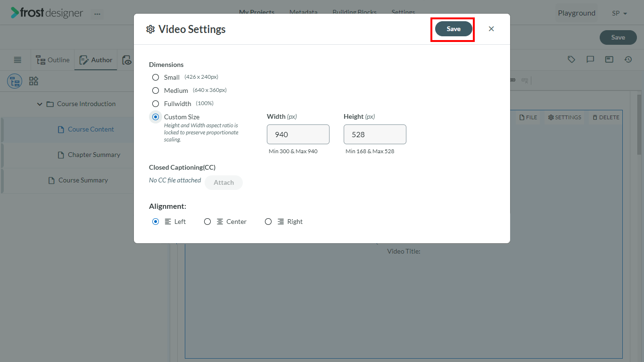Select the Medium dimensions radio button
644x362 pixels.
coord(156,90)
